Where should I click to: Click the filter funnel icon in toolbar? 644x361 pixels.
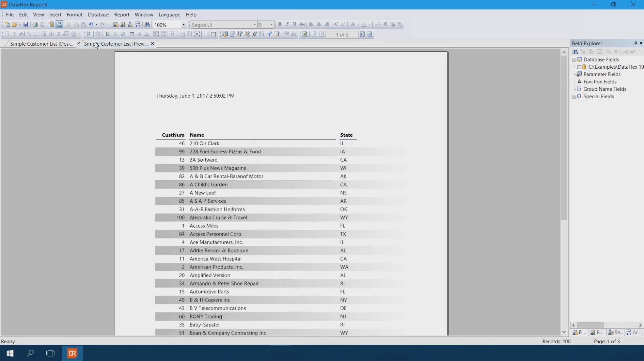coord(269,34)
